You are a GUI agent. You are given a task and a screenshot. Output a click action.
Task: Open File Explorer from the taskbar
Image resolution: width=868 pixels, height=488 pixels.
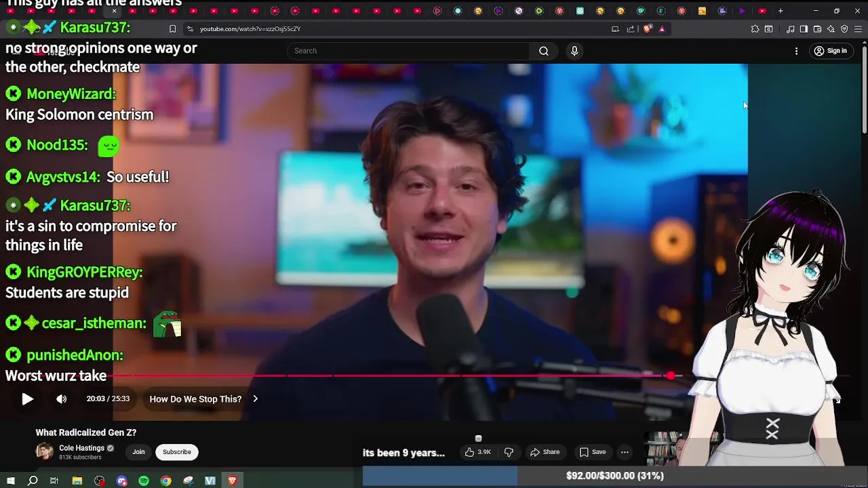click(77, 481)
